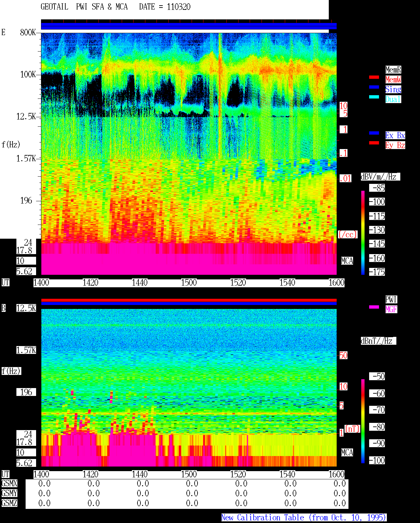Click the -85 electric color scale value
The image size is (420, 523).
(377, 188)
